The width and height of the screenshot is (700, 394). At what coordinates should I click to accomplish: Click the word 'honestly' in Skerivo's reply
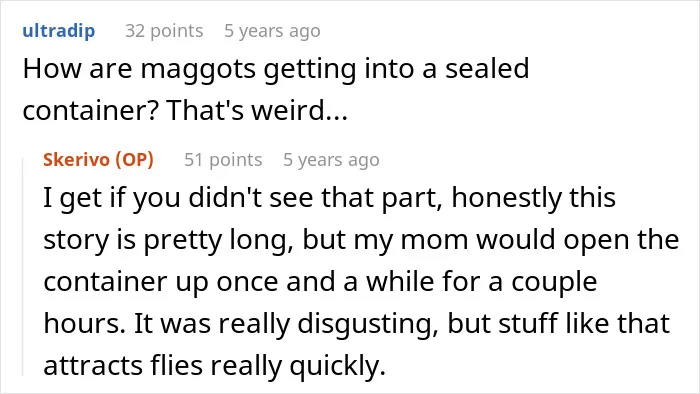pyautogui.click(x=506, y=198)
